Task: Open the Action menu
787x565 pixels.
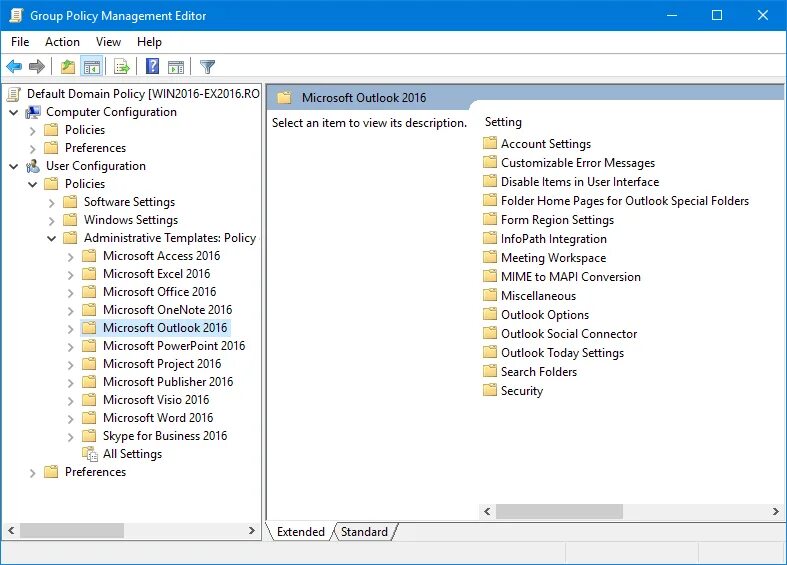Action: [62, 42]
